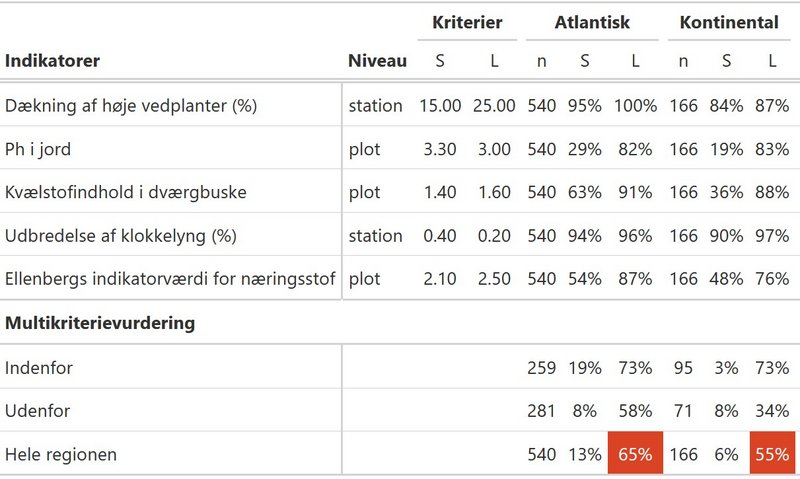Click the Atlantisk group header
The height and width of the screenshot is (479, 800).
592,22
